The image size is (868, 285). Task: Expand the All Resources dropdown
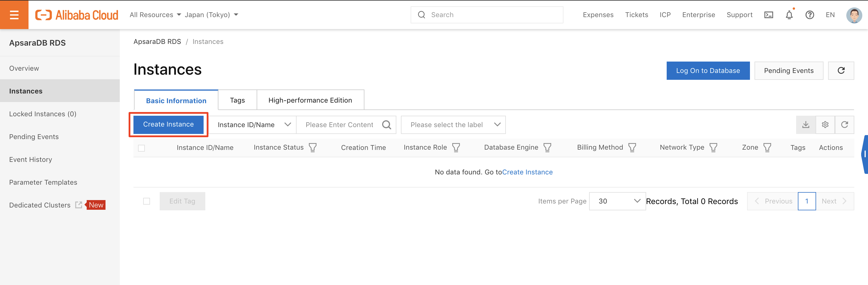pyautogui.click(x=155, y=15)
